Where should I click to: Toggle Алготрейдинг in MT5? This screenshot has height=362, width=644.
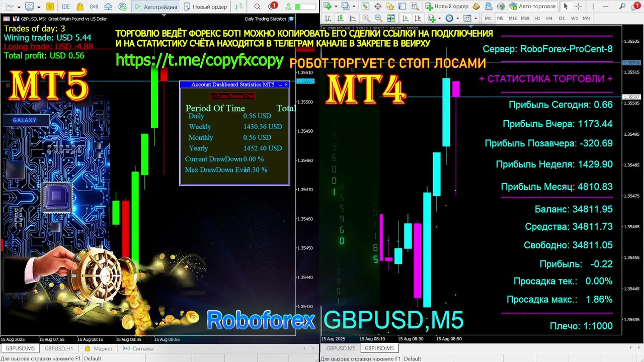click(x=155, y=7)
